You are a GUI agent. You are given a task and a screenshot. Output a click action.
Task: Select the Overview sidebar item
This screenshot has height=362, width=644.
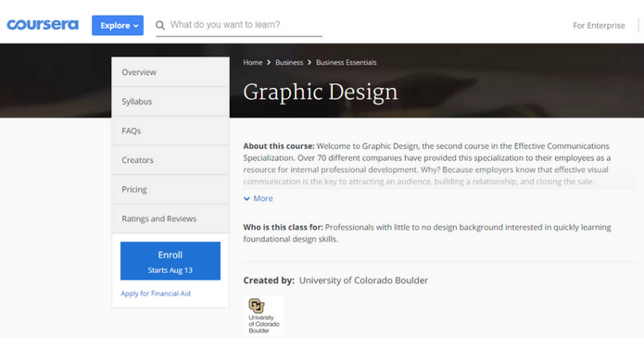click(170, 72)
